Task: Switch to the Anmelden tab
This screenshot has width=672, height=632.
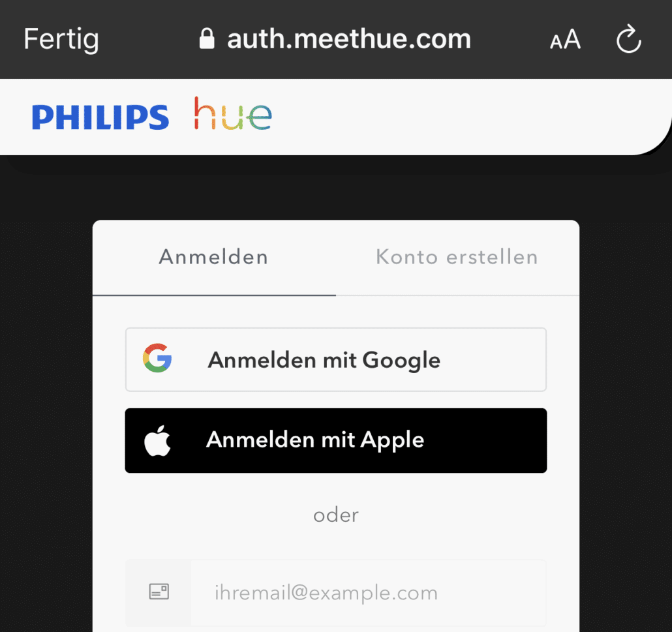Action: (x=214, y=257)
